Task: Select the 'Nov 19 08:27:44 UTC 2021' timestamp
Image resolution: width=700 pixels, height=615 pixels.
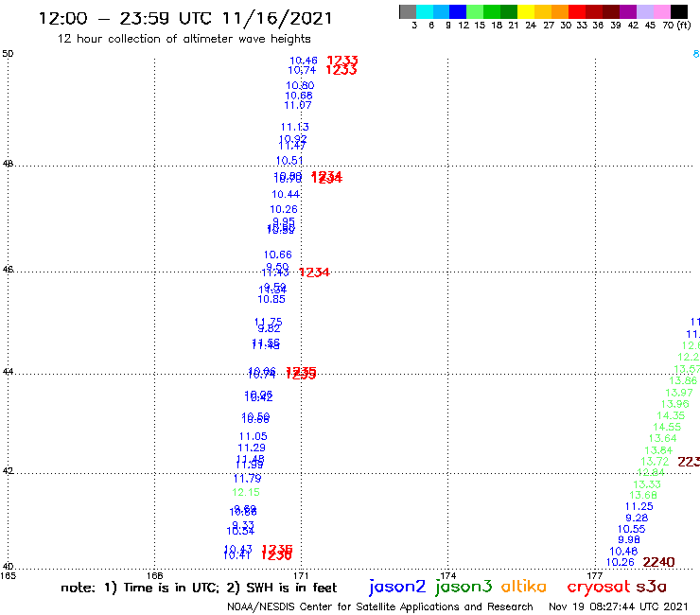Action: (x=619, y=606)
